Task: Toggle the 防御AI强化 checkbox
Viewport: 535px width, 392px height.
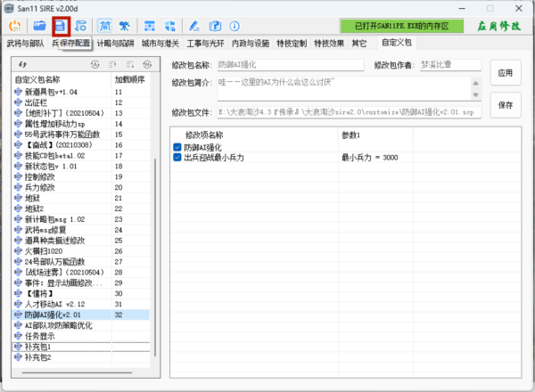Action: [x=177, y=147]
